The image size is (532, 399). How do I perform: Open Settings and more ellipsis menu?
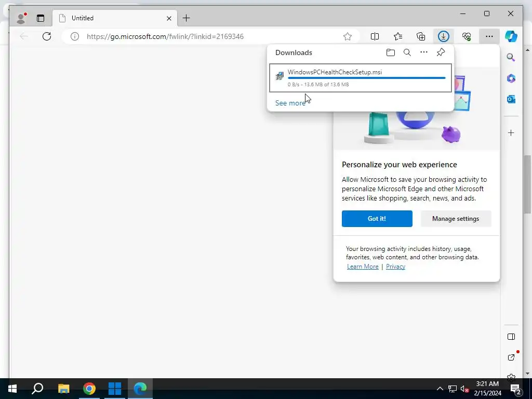[489, 36]
